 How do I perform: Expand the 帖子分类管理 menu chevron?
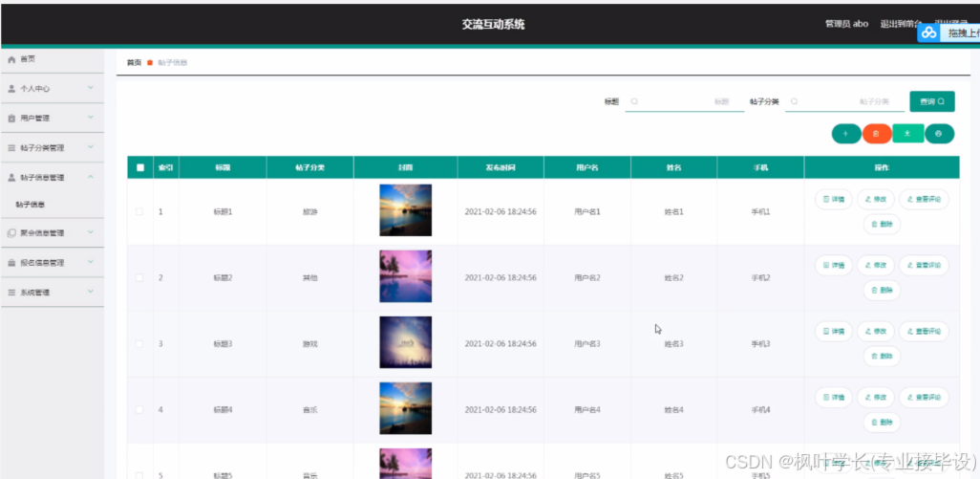coord(91,147)
